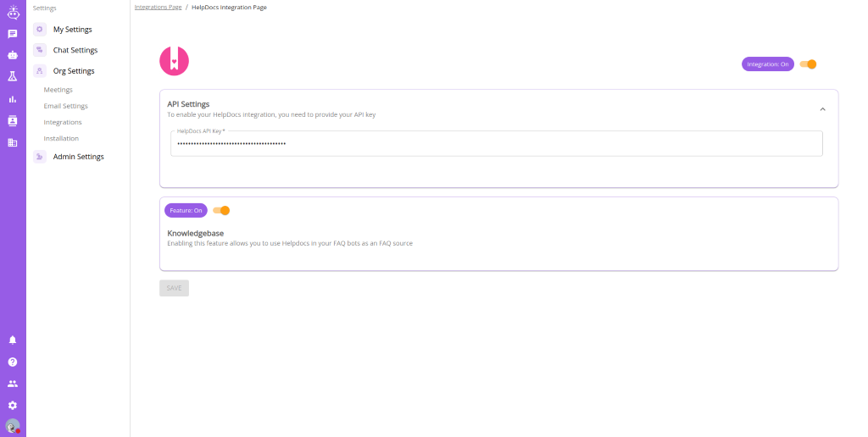
Task: Click the API Settings heading
Action: pos(188,104)
